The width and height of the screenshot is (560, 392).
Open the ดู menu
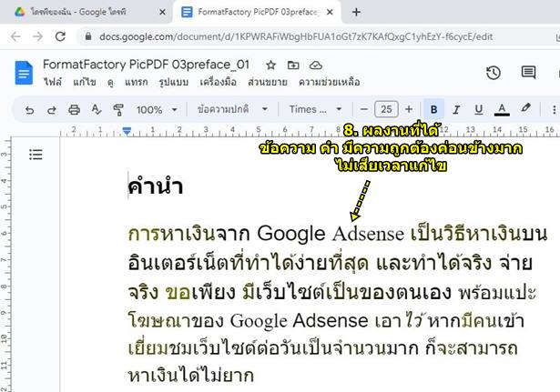110,83
